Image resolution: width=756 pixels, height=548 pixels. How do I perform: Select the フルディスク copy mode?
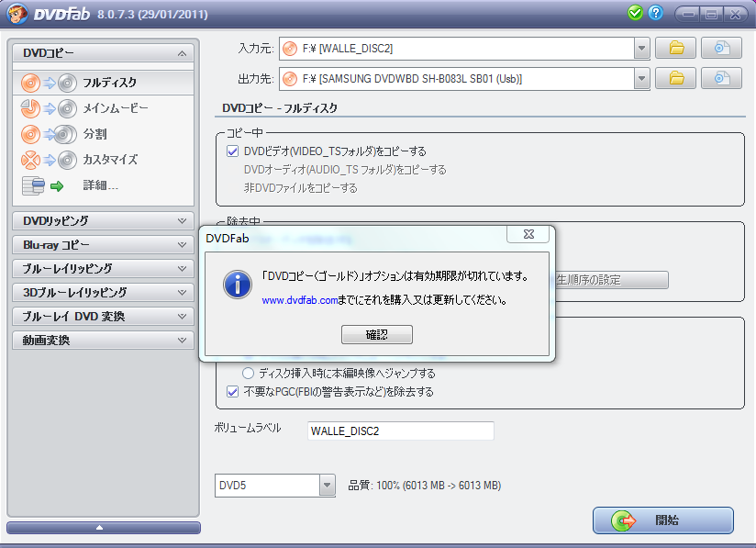[103, 83]
